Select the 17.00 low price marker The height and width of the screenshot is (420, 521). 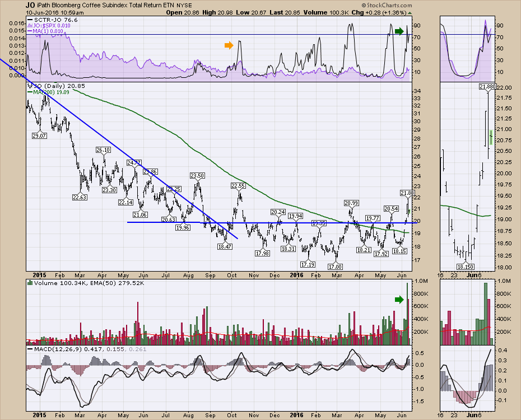tap(336, 268)
